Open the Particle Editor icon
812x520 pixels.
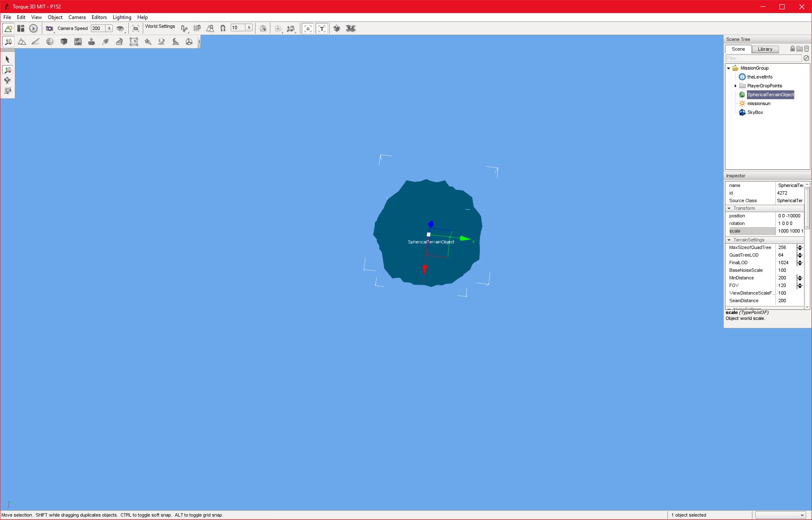147,41
